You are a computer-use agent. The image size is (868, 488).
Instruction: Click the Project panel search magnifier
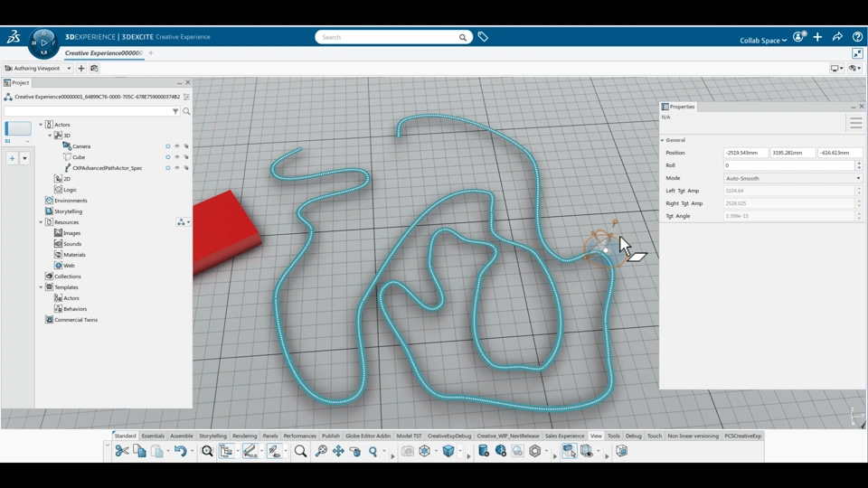pos(186,111)
